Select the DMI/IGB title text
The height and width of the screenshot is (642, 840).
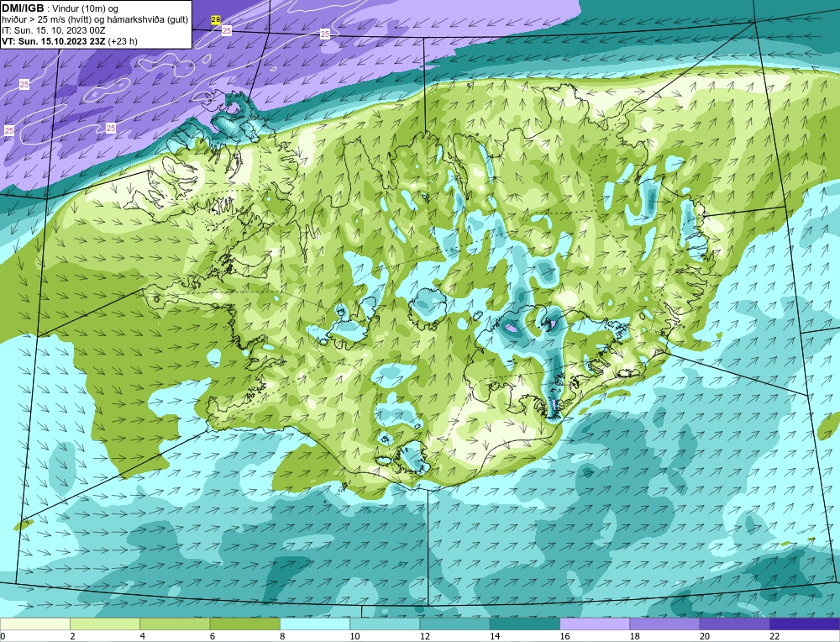pyautogui.click(x=23, y=8)
